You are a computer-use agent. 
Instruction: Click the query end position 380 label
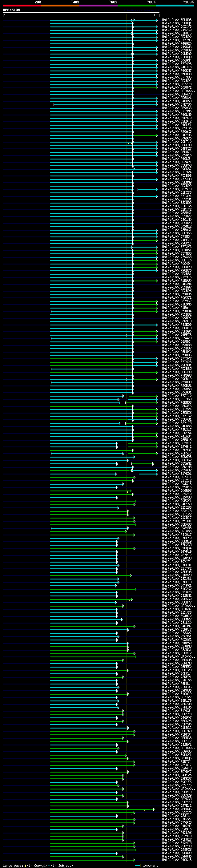click(155, 15)
